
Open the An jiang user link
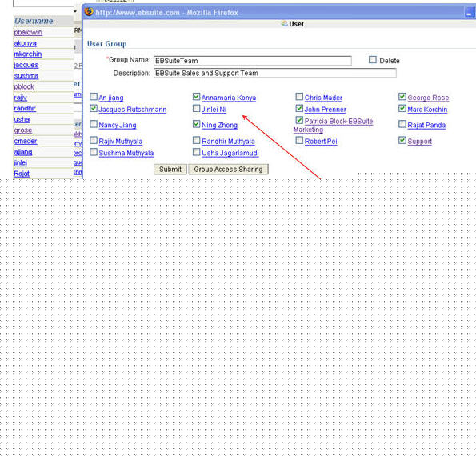pyautogui.click(x=111, y=98)
